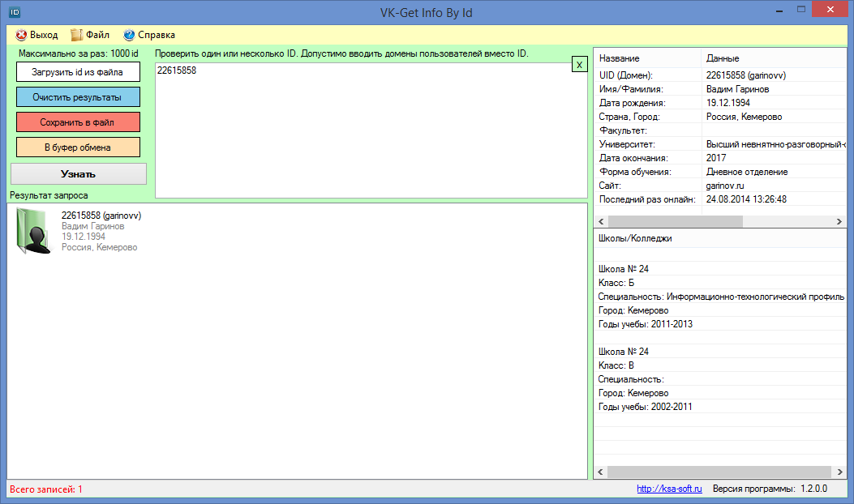Viewport: 854px width, 504px height.
Task: Clear the ID input with the x button
Action: pyautogui.click(x=580, y=64)
